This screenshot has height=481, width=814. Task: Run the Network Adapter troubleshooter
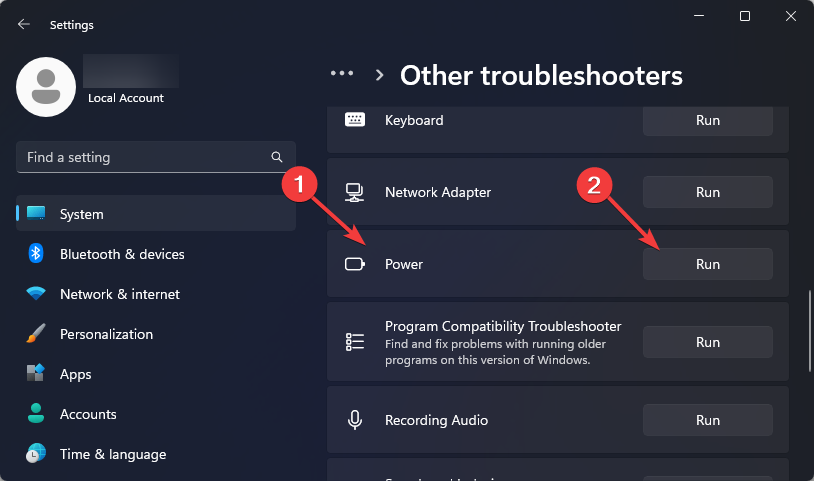(708, 192)
